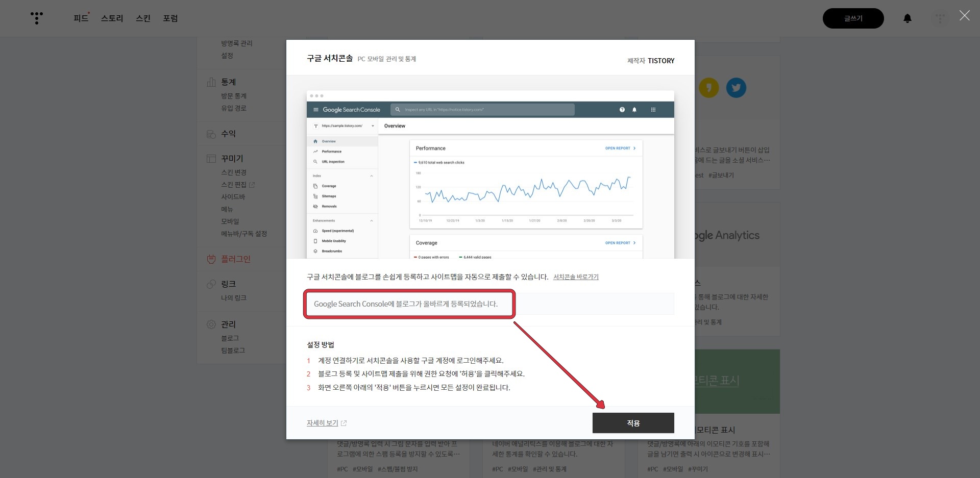
Task: Click the 관리 gear sidebar icon
Action: 211,324
